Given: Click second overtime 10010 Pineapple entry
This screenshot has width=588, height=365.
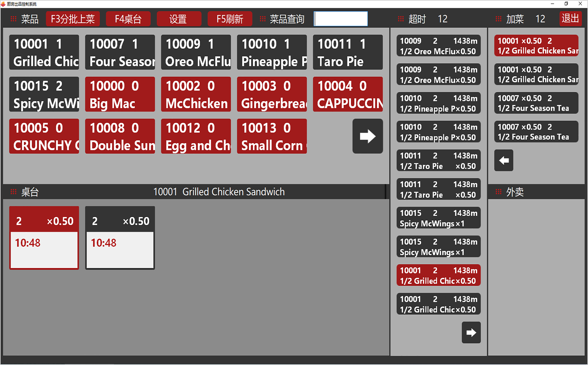Looking at the screenshot, I should [x=439, y=132].
